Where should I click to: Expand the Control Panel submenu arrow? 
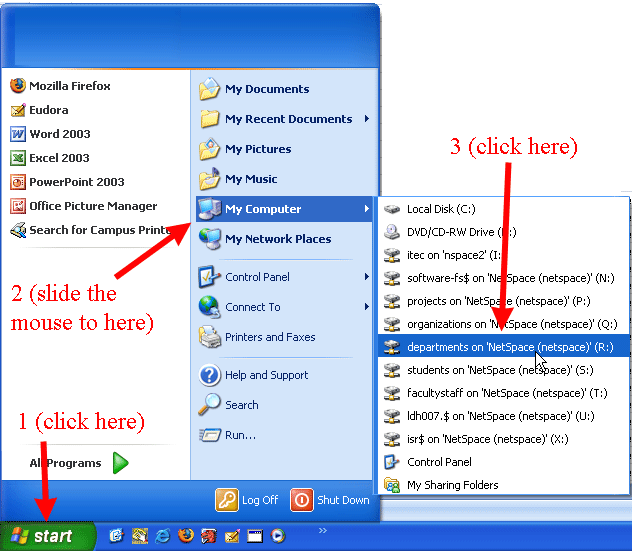pyautogui.click(x=367, y=277)
